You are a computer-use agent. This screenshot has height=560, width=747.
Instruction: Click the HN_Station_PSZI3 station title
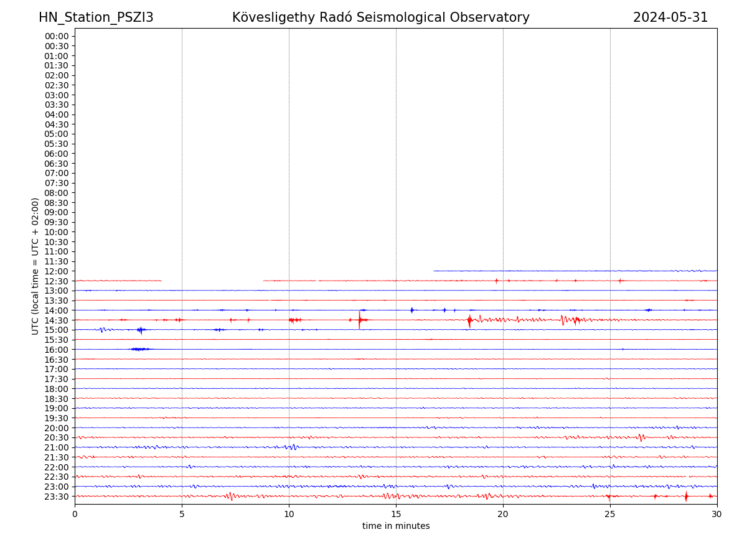[96, 17]
